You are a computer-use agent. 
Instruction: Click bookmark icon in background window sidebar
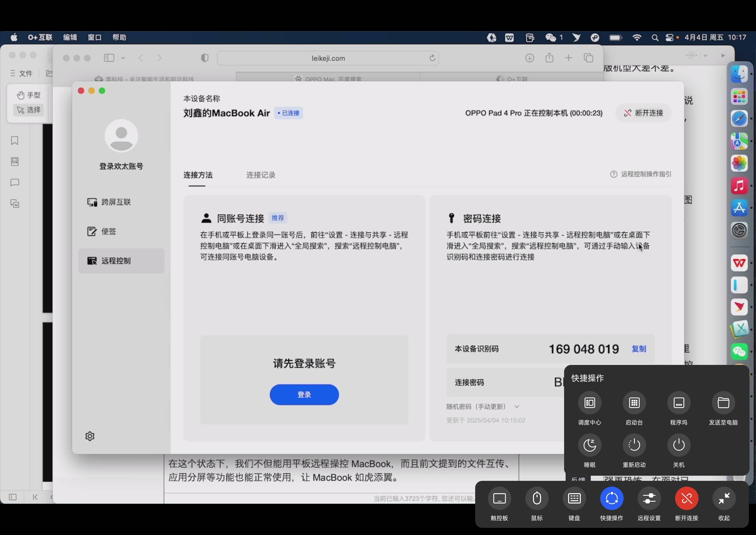(14, 141)
